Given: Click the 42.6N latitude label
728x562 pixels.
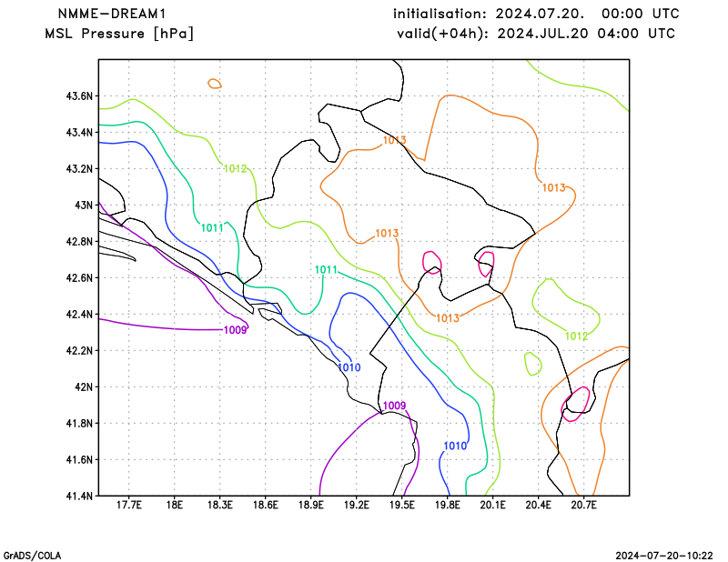Looking at the screenshot, I should 80,277.
